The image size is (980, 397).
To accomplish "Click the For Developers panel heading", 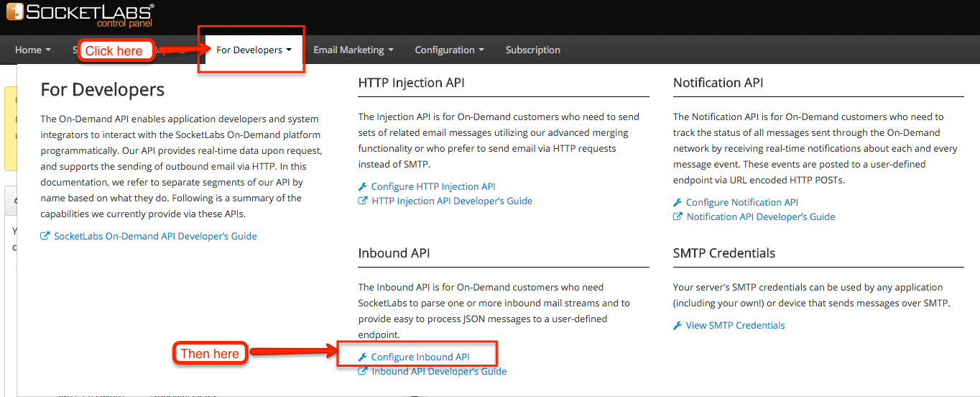I will [103, 89].
